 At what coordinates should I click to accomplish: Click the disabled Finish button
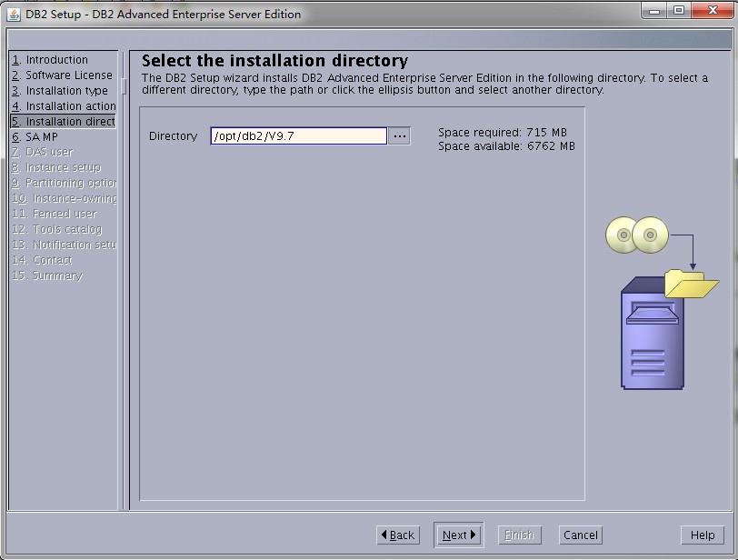(520, 535)
